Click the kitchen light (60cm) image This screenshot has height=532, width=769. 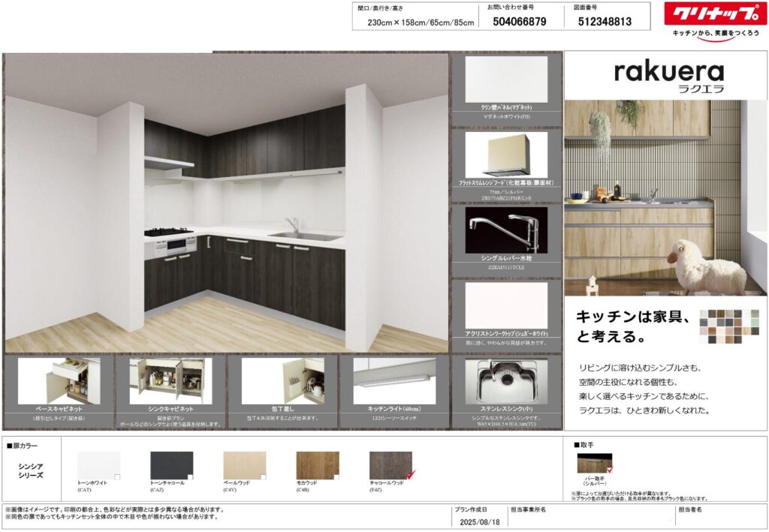395,380
